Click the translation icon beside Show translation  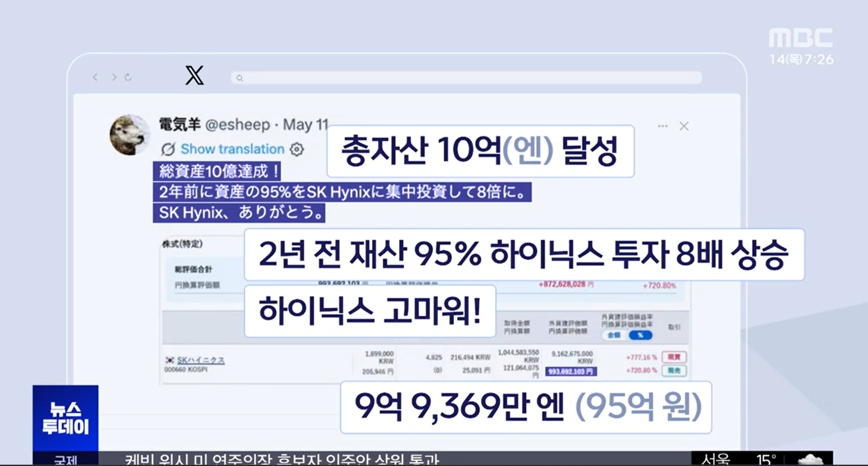coord(168,149)
